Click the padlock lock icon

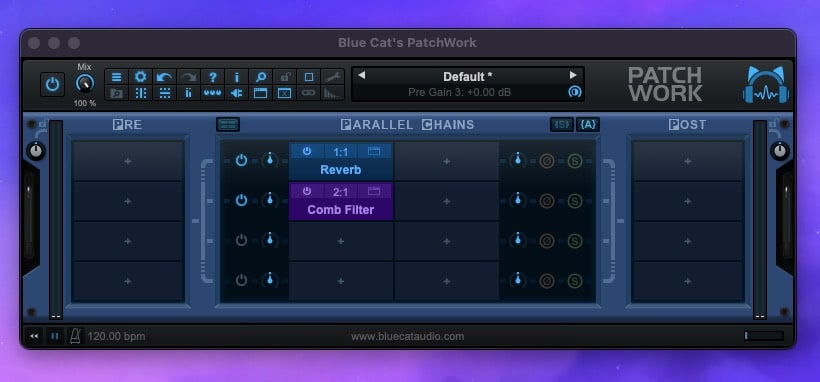[284, 77]
